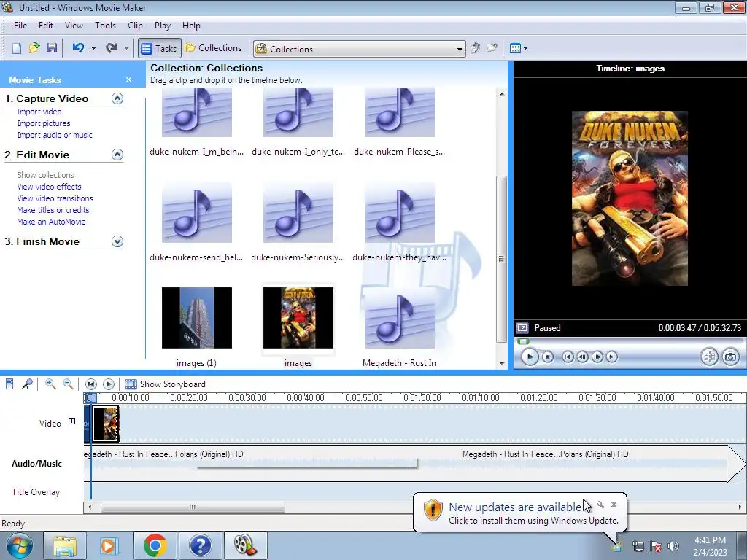Viewport: 747px width, 560px height.
Task: Open the View menu
Action: 74,26
